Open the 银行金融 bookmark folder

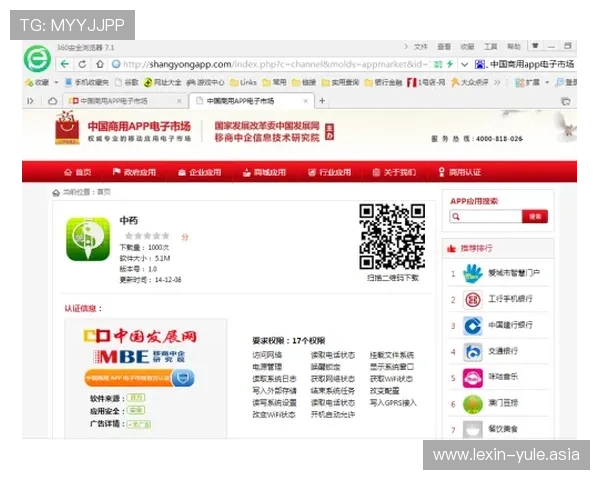coord(383,82)
